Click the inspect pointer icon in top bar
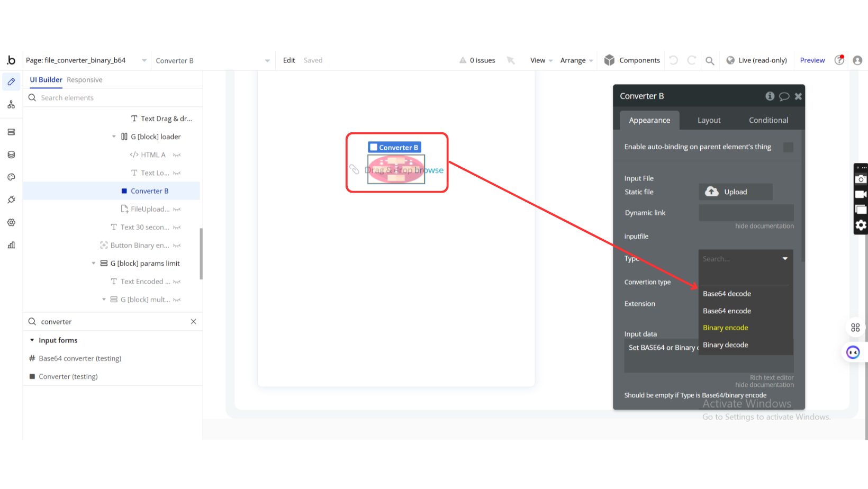 point(511,60)
